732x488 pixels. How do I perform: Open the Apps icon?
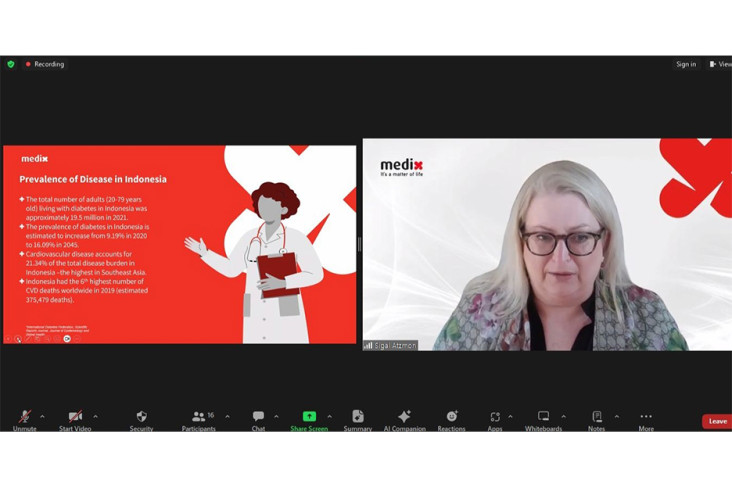click(x=495, y=416)
